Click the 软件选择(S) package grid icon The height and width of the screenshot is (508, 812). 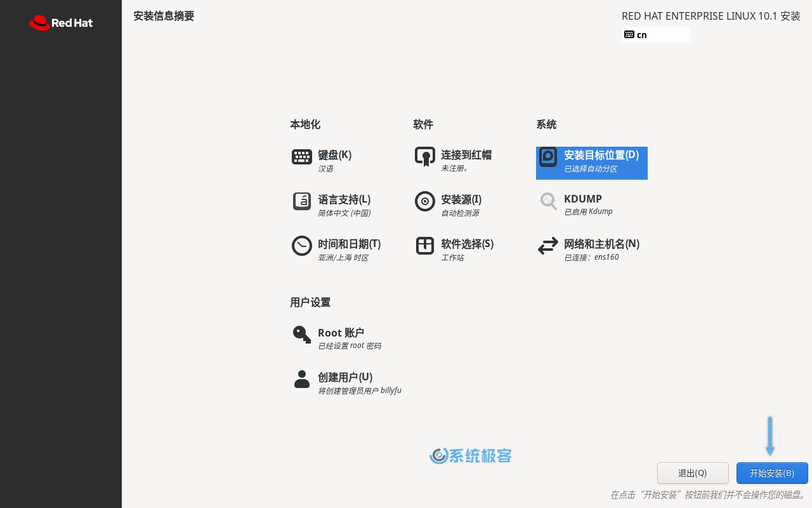pos(425,246)
